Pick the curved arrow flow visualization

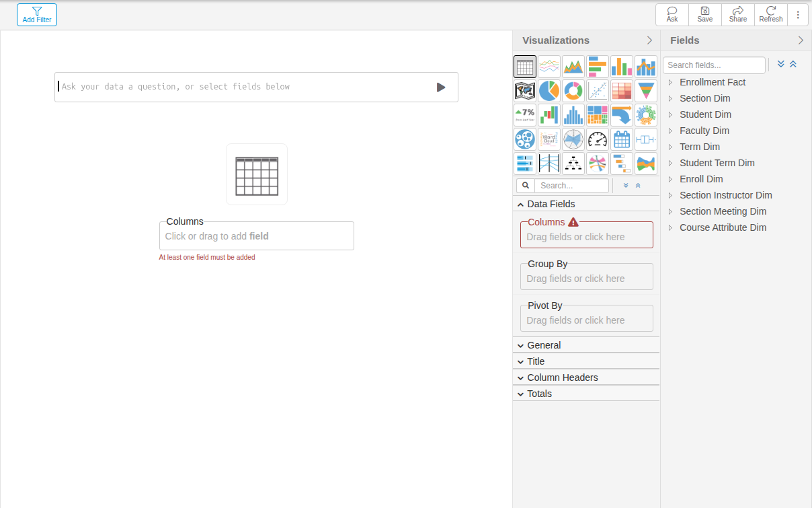[x=622, y=115]
